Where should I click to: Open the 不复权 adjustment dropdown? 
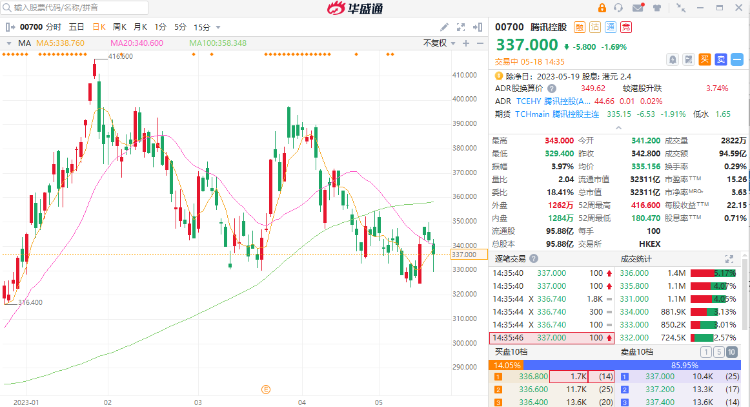tap(439, 43)
